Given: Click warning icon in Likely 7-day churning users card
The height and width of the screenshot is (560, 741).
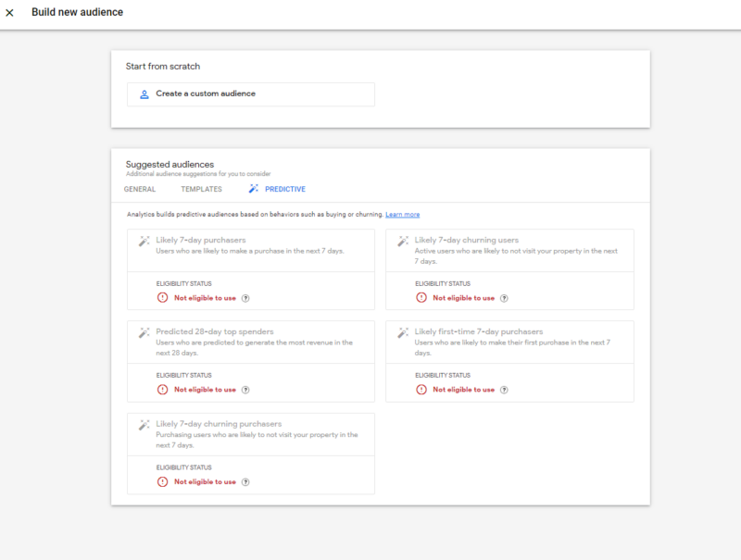Looking at the screenshot, I should [421, 298].
